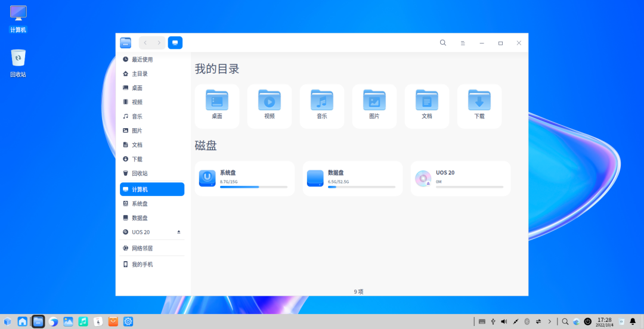Open the 视频 folder card

click(270, 106)
